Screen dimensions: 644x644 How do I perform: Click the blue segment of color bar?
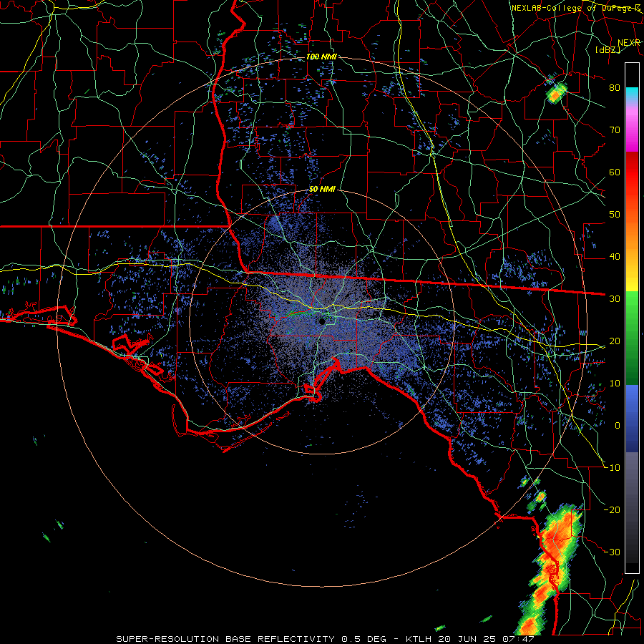pyautogui.click(x=632, y=418)
